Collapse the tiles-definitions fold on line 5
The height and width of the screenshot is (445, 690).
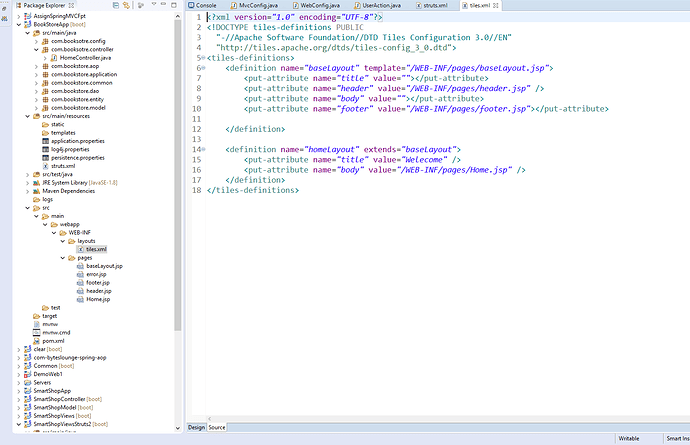click(x=201, y=58)
